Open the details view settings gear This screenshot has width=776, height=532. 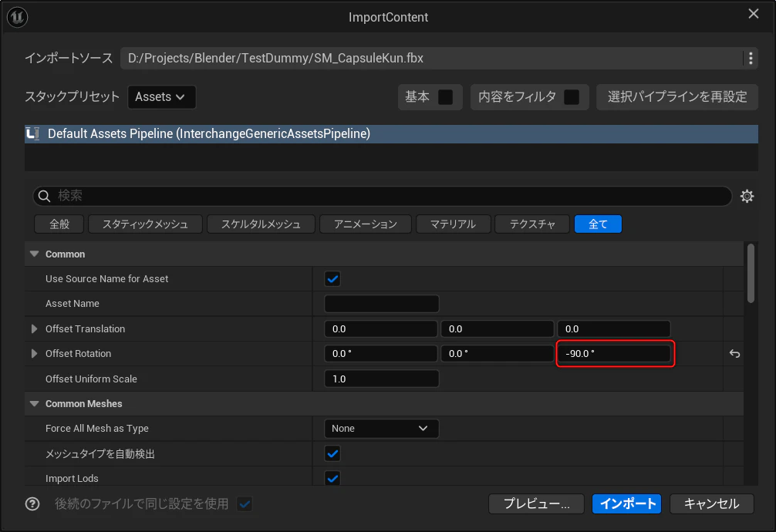pyautogui.click(x=747, y=196)
